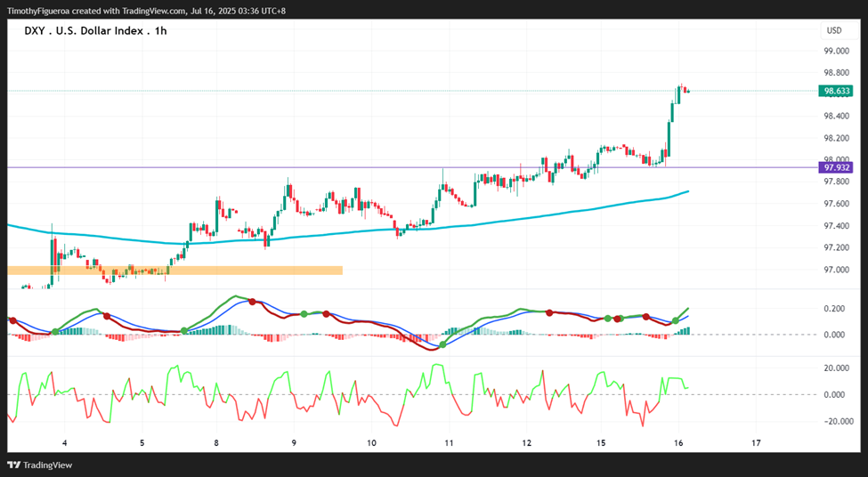Image resolution: width=868 pixels, height=477 pixels.
Task: Click date label 4 on time axis
Action: point(65,443)
